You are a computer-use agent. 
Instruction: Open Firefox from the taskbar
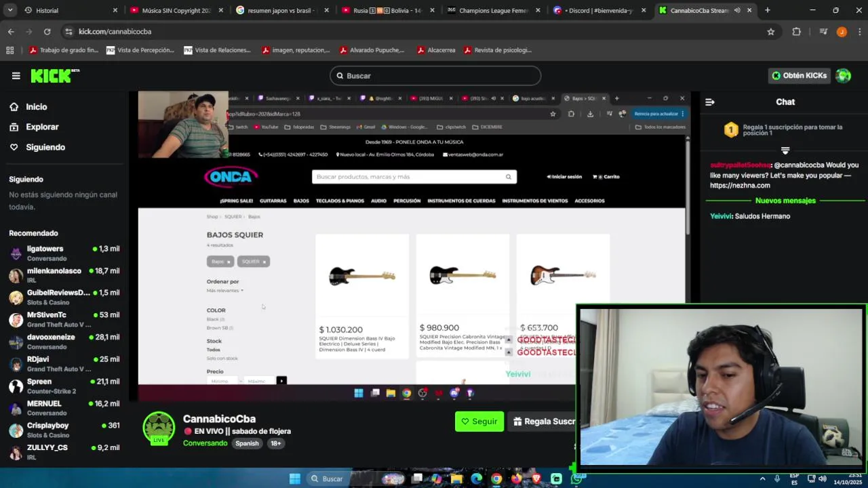pos(517,479)
